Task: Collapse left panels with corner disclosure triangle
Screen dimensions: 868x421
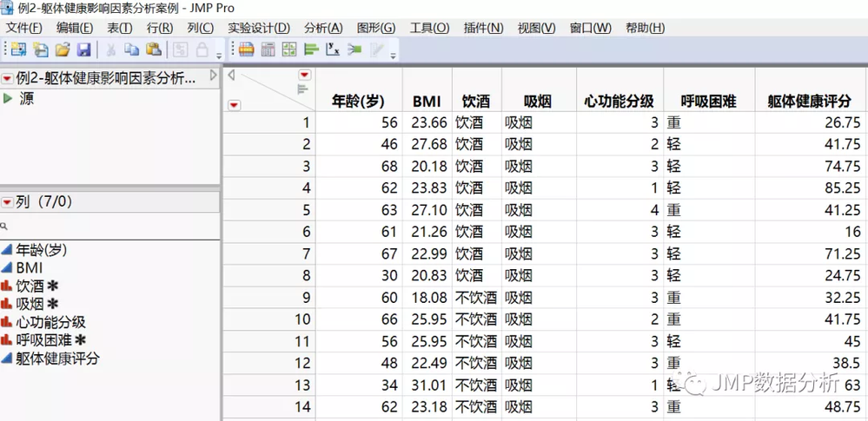Action: 232,75
